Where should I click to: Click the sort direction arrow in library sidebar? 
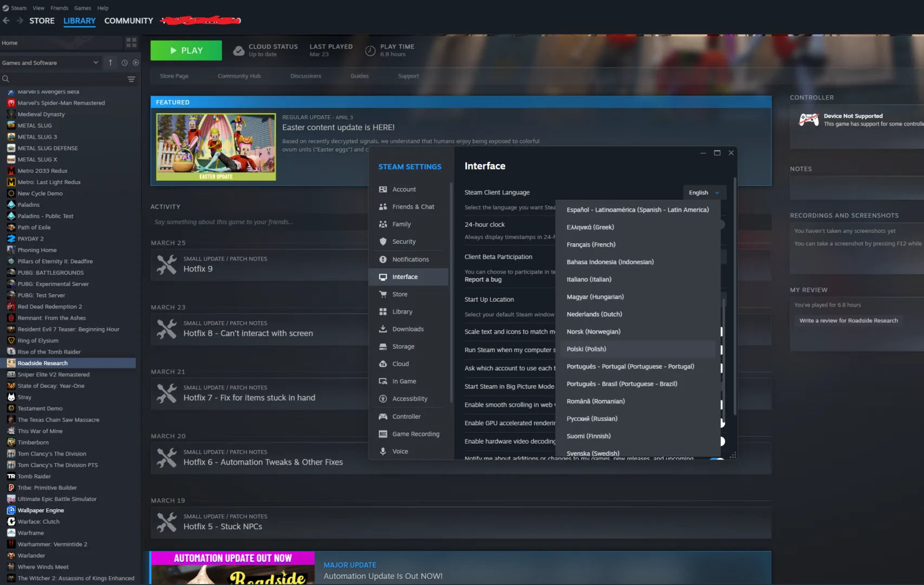coord(110,63)
